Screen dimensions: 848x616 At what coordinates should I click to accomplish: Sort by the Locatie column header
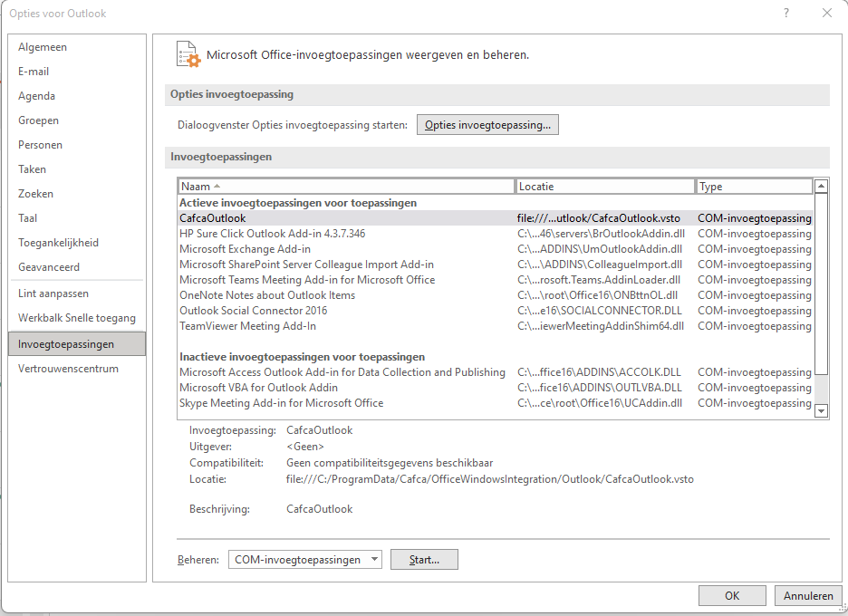(x=605, y=187)
